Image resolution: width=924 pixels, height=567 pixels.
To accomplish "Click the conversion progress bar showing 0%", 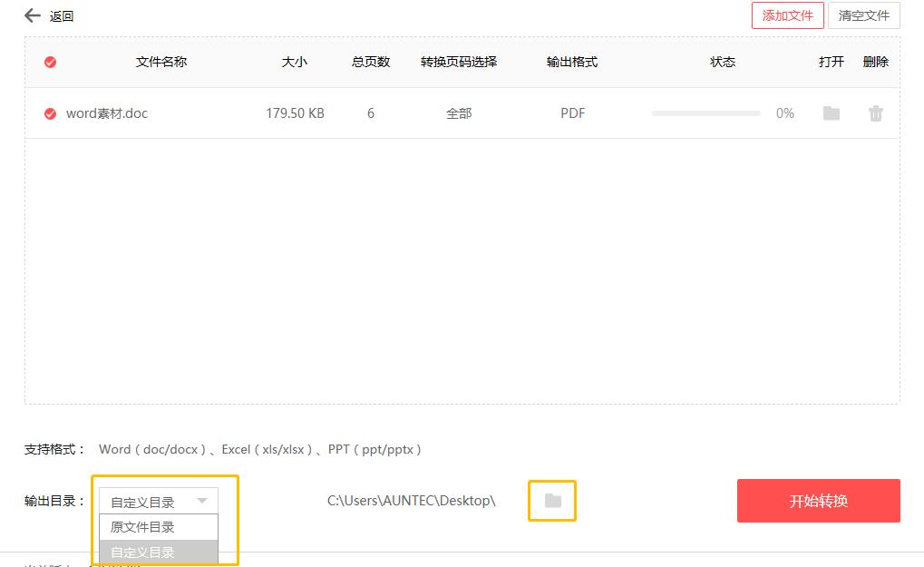I will pyautogui.click(x=705, y=112).
